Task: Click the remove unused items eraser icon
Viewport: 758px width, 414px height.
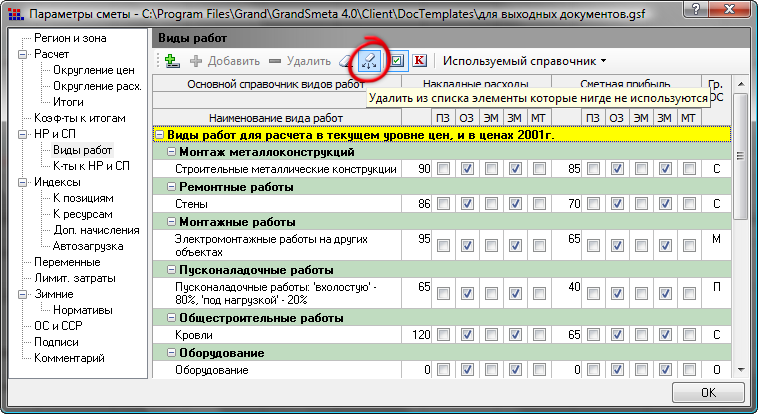Action: tap(369, 61)
